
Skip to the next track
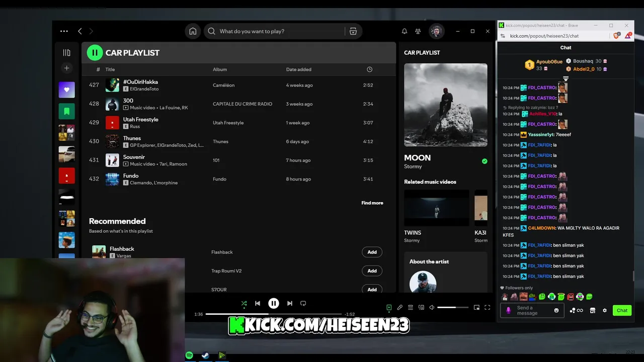pyautogui.click(x=290, y=303)
